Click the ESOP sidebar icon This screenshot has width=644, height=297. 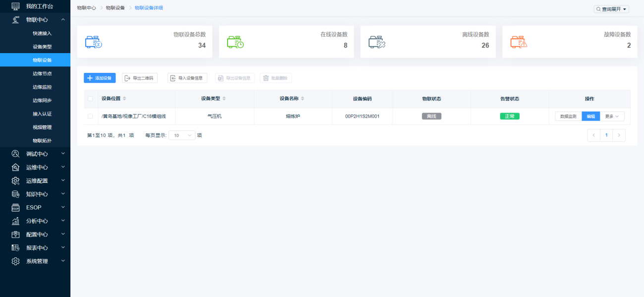tap(15, 208)
